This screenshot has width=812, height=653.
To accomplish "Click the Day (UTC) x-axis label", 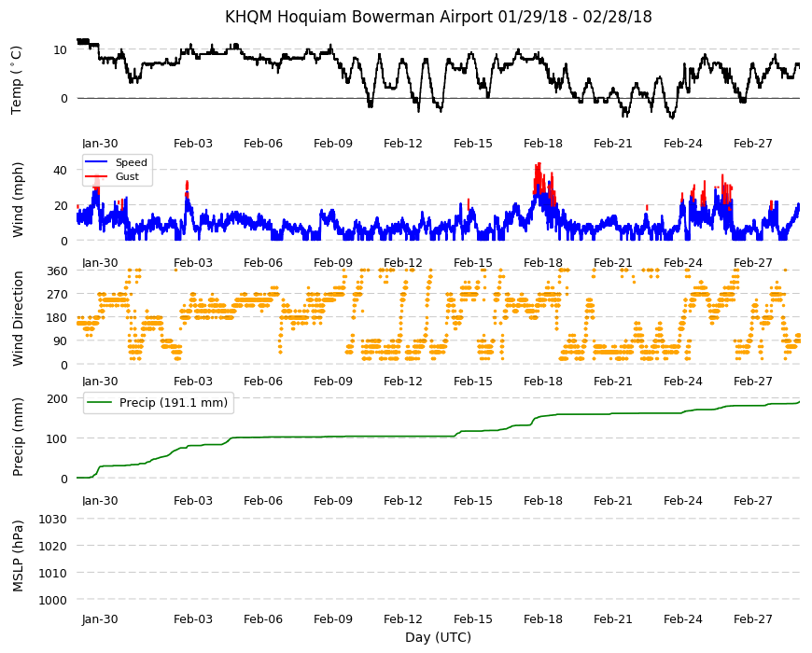I will tap(438, 637).
